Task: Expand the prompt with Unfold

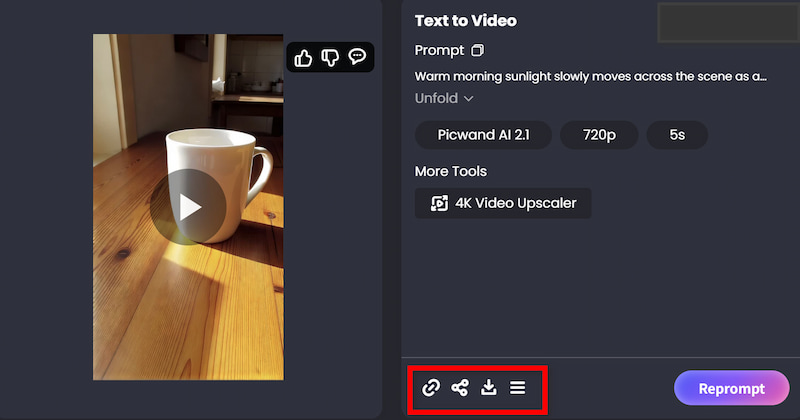Action: (x=444, y=98)
